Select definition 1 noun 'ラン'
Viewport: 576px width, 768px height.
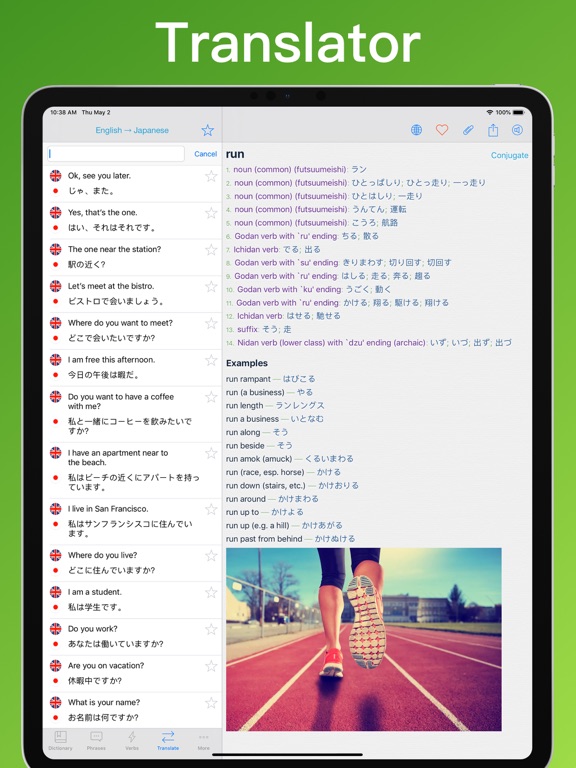click(x=296, y=169)
